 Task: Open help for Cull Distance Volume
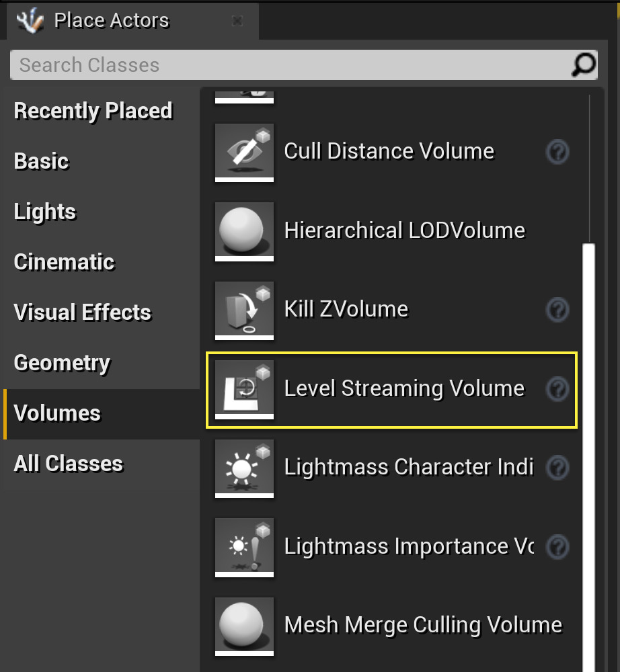[557, 153]
